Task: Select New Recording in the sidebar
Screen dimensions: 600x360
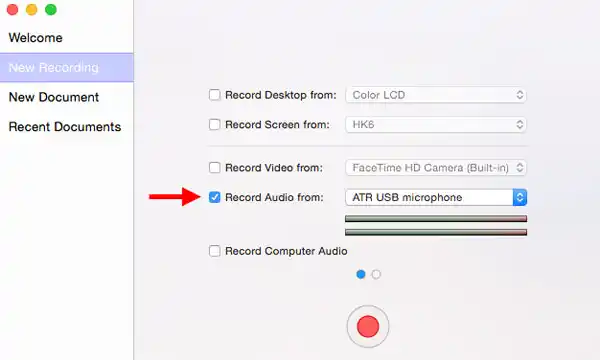Action: click(67, 67)
